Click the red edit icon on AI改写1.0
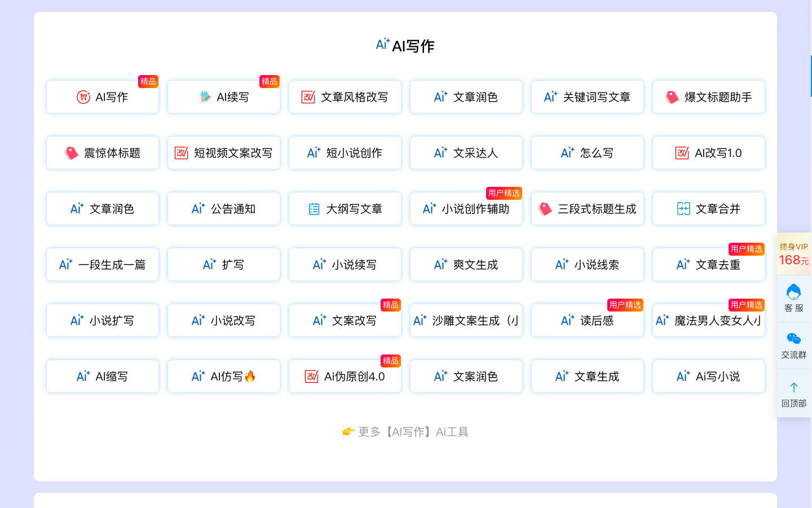 (682, 153)
